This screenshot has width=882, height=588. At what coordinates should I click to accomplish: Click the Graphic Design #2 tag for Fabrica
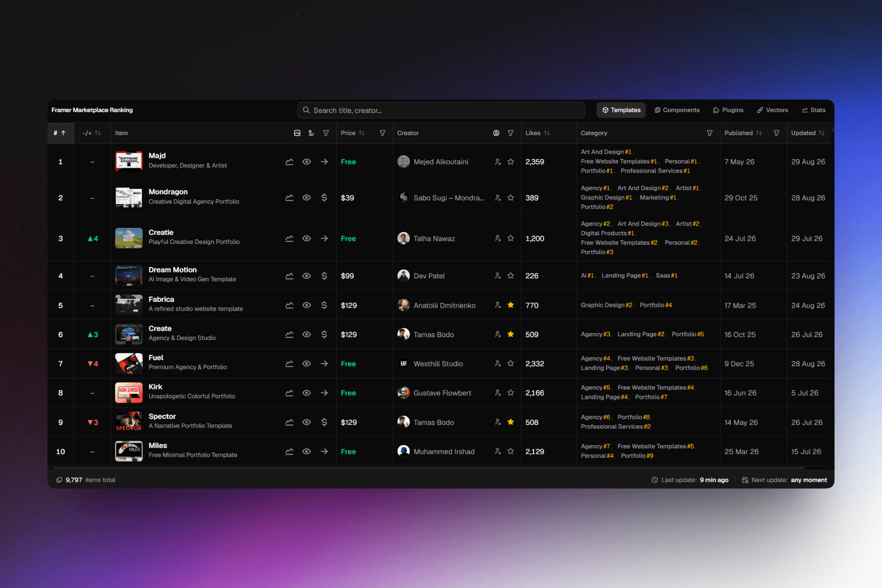tap(606, 305)
